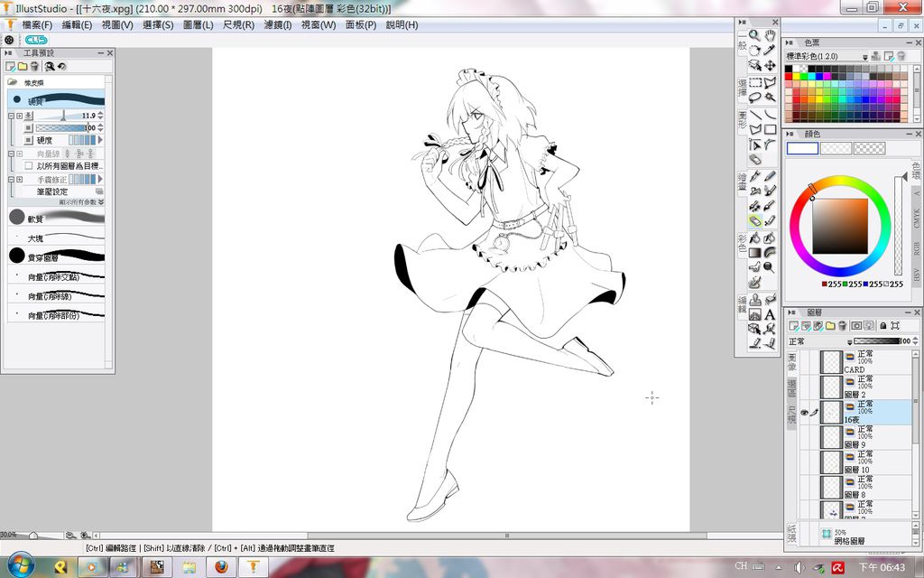Click Firefox icon in Windows taskbar
The image size is (924, 578).
[221, 567]
